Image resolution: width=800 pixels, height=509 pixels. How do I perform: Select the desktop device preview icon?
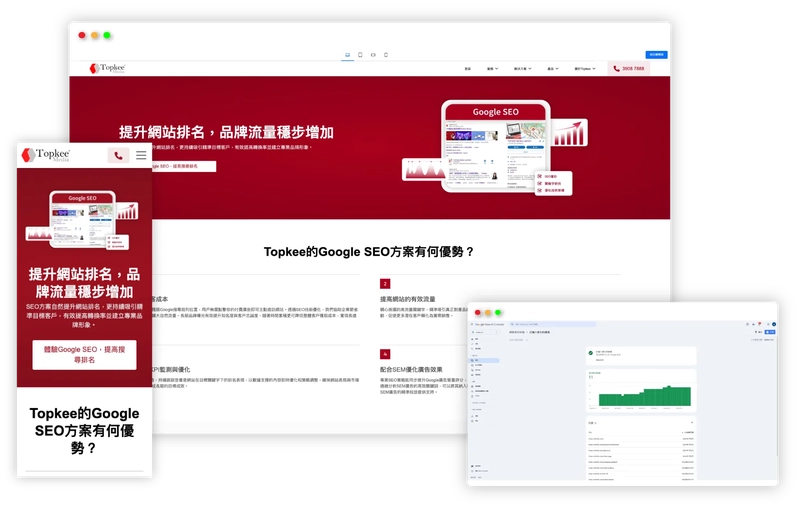click(347, 54)
